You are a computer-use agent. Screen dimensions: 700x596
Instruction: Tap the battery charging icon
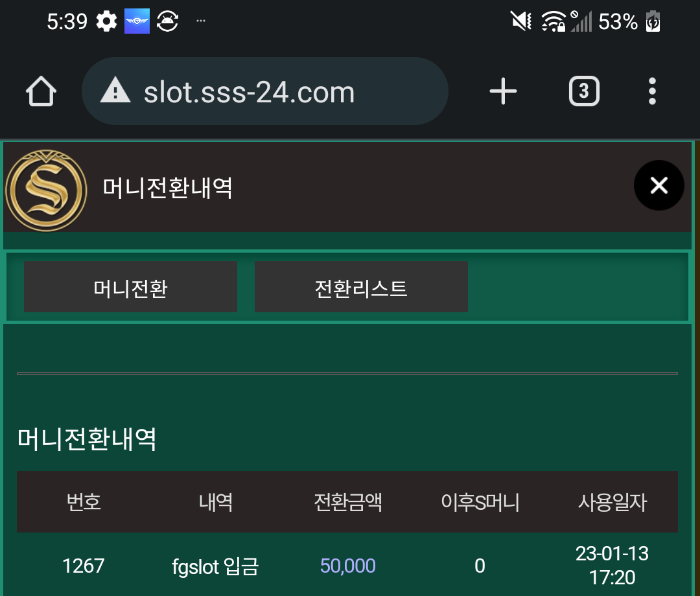653,21
